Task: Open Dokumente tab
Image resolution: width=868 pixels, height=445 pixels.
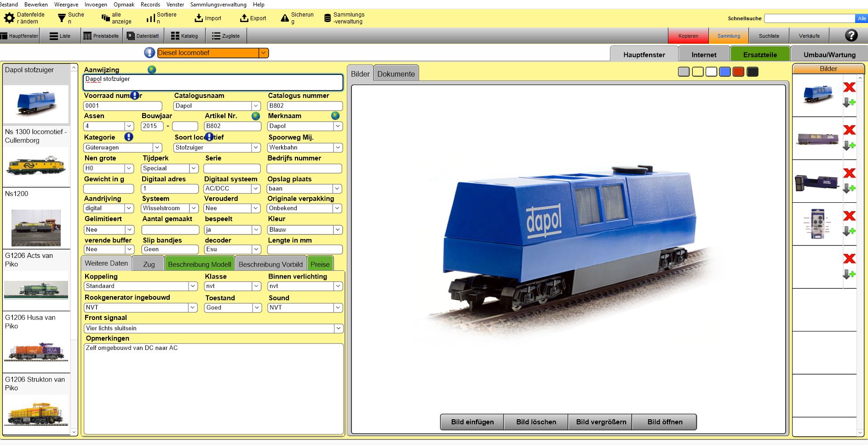Action: click(396, 74)
